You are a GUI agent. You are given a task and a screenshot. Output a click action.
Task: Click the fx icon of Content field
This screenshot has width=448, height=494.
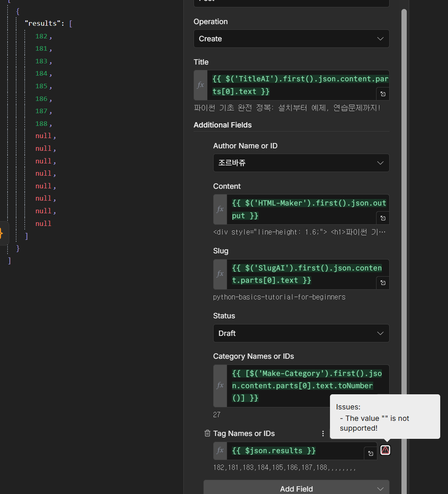pyautogui.click(x=220, y=209)
